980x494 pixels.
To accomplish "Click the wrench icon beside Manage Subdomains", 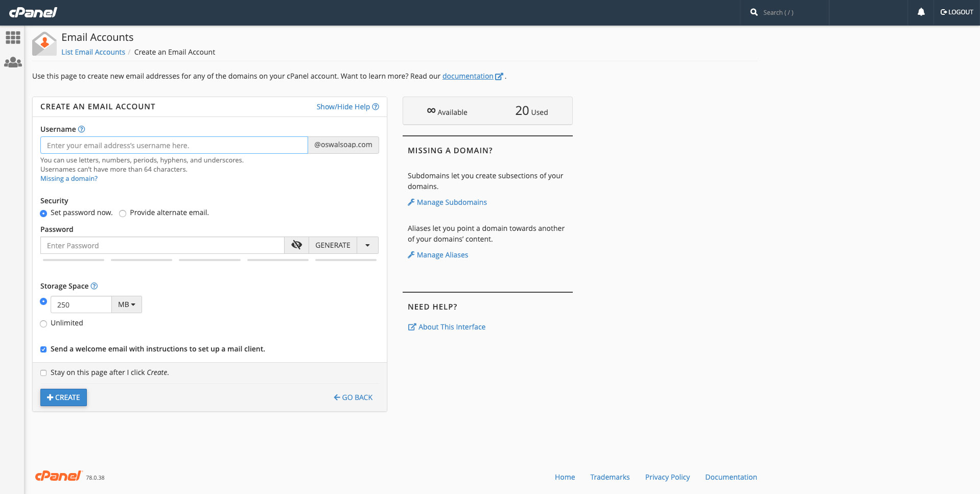I will click(x=411, y=202).
